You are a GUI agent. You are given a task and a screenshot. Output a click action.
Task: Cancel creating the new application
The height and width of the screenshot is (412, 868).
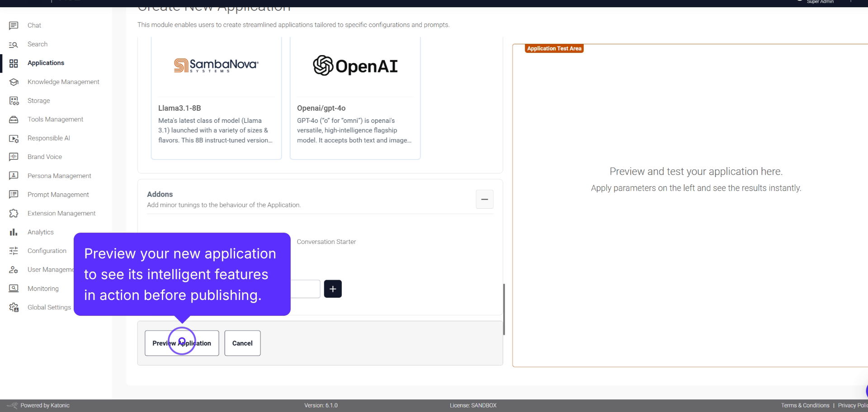pos(242,343)
